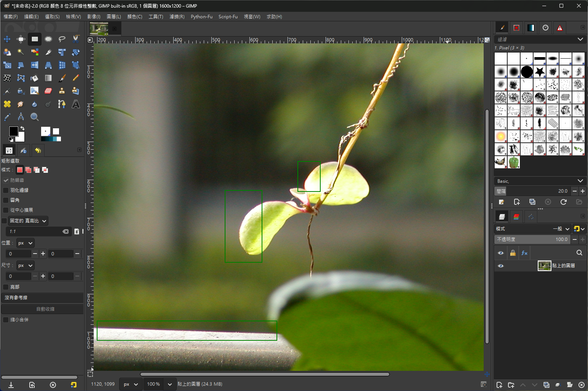Click the 自動收縮 button

coord(42,309)
